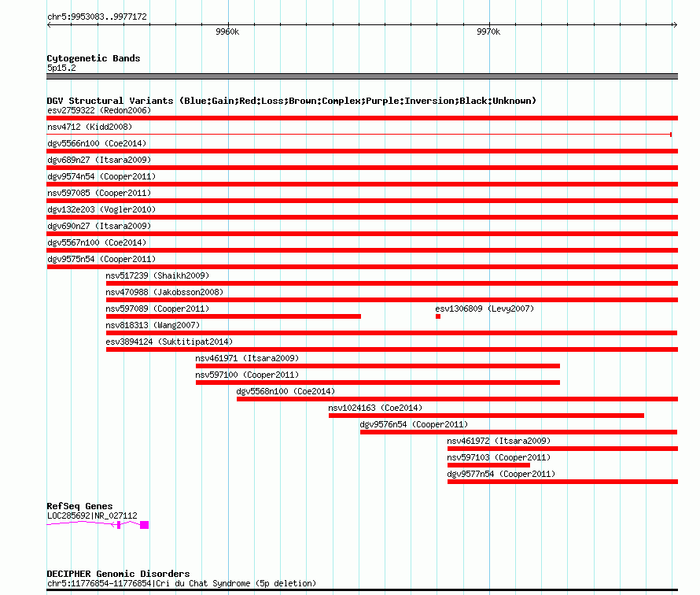The image size is (700, 595).
Task: Click the small red esv1306809 loss marker
Action: pos(438,316)
